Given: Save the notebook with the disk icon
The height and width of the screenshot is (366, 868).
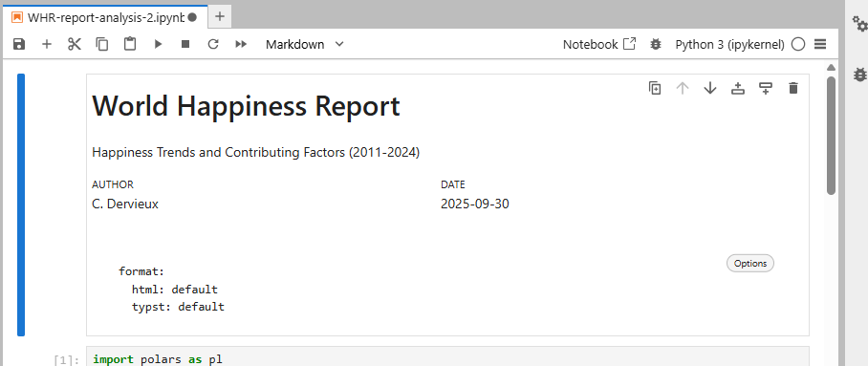Looking at the screenshot, I should pos(19,44).
